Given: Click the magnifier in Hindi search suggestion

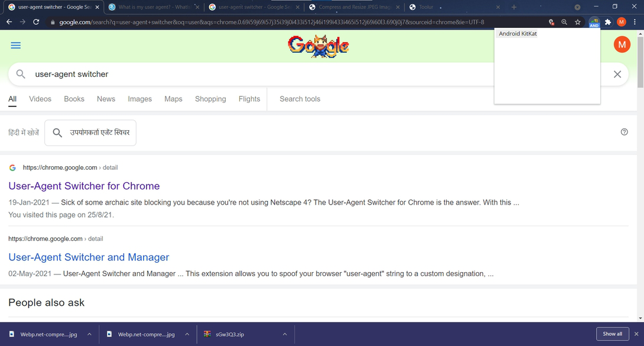Looking at the screenshot, I should click(x=57, y=132).
